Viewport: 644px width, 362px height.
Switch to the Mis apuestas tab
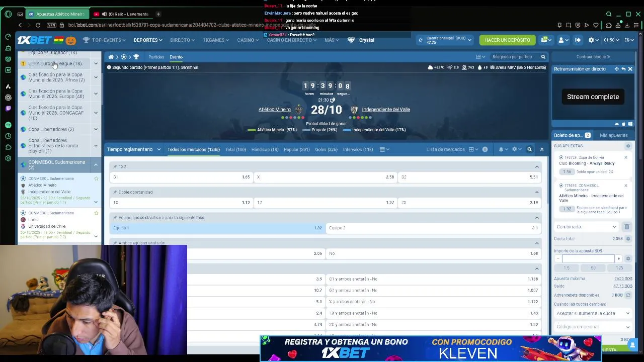tap(614, 135)
